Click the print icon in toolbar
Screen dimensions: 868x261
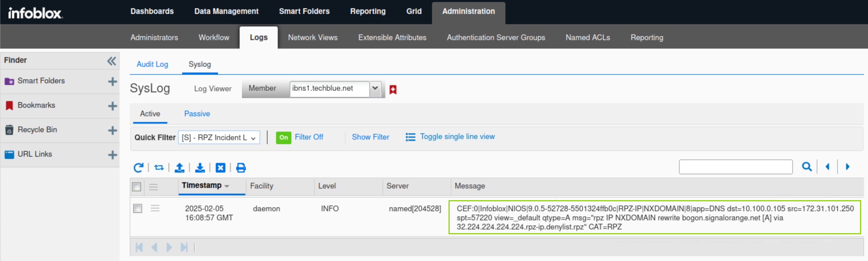coord(240,167)
